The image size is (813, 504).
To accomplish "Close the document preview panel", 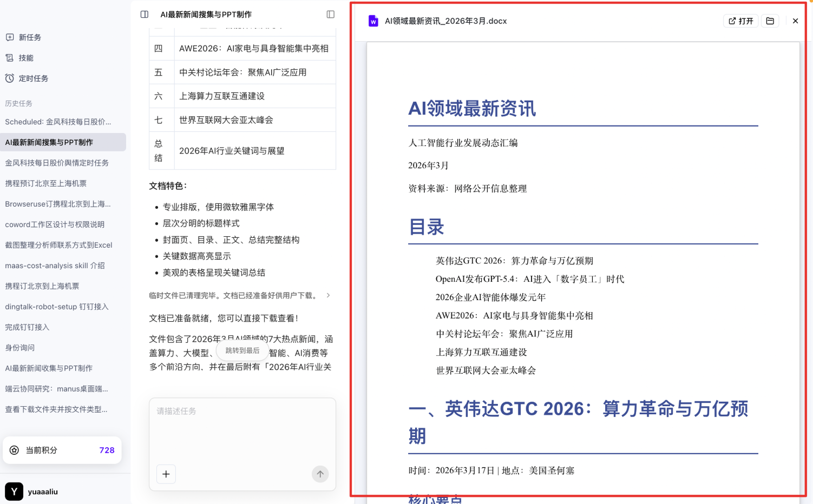I will [795, 21].
